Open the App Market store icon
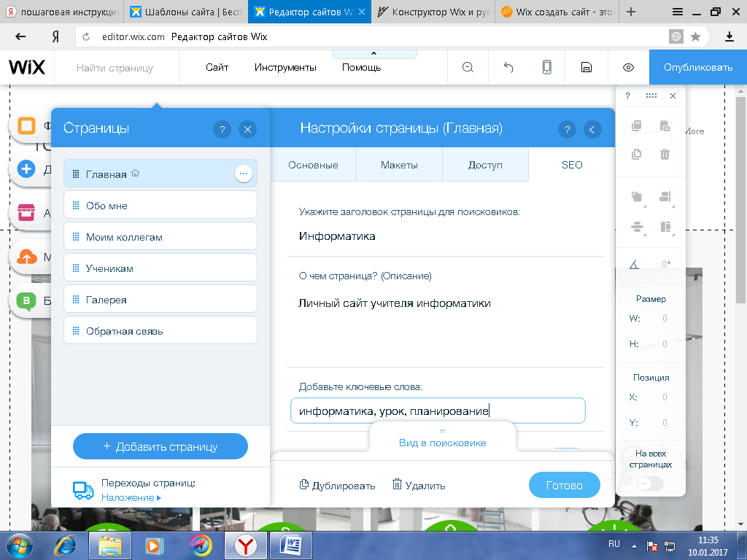The image size is (747, 560). click(x=26, y=212)
